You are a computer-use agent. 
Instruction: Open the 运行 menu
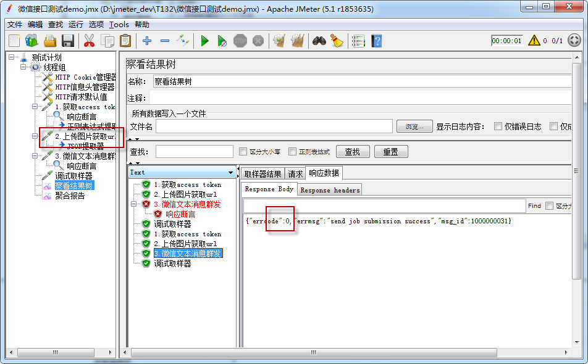[x=76, y=24]
